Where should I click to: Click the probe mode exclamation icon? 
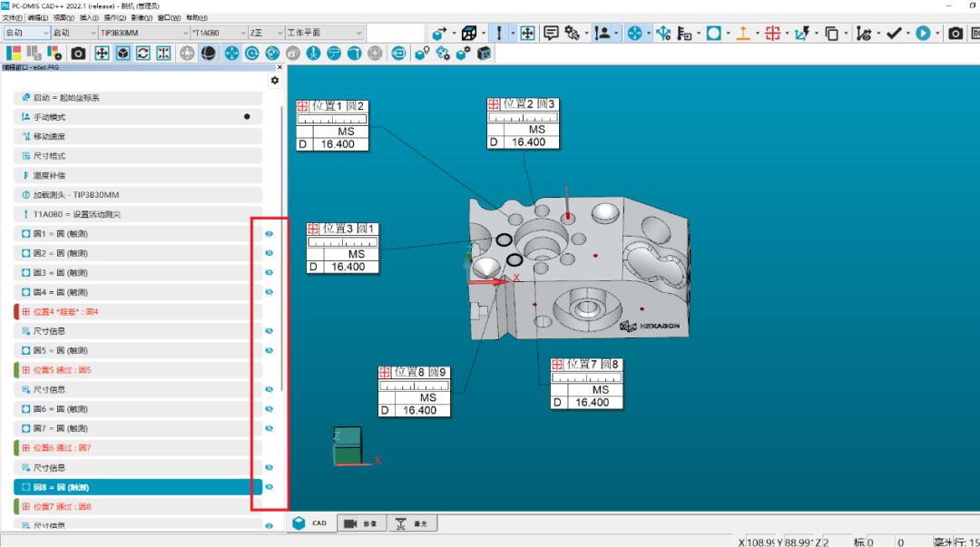point(499,34)
